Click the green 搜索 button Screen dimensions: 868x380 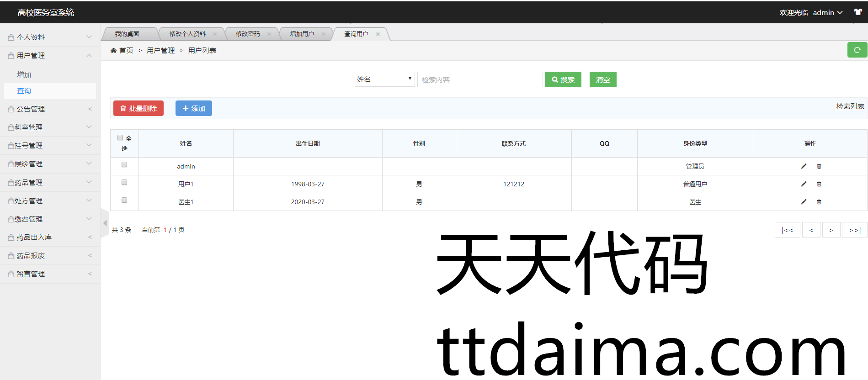tap(563, 79)
